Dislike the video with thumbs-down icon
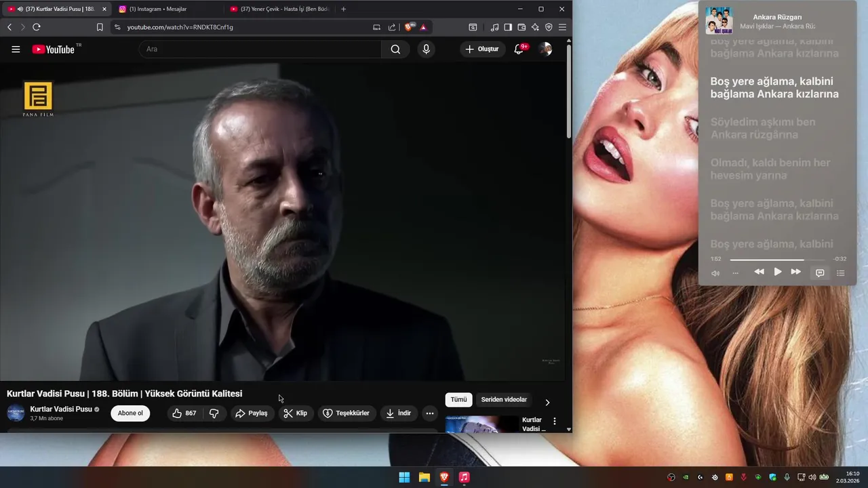 pyautogui.click(x=214, y=413)
